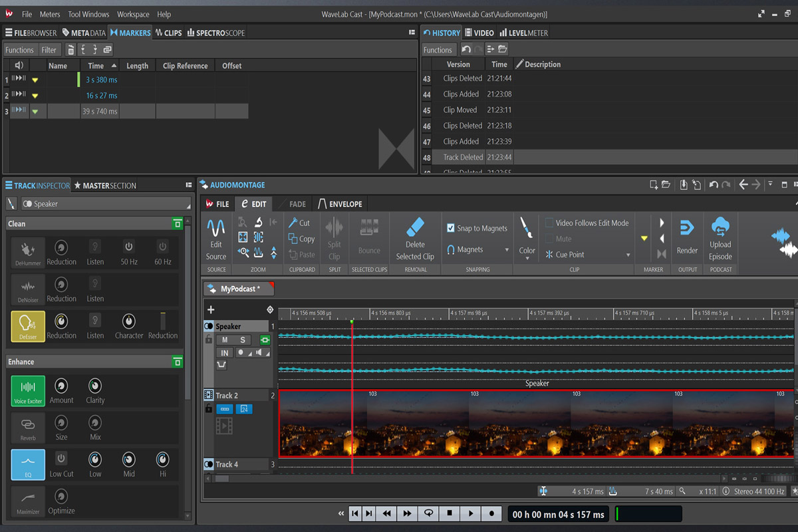Click the timecode display 00 h 00 mn 04 s
The height and width of the screenshot is (532, 798).
click(x=558, y=514)
